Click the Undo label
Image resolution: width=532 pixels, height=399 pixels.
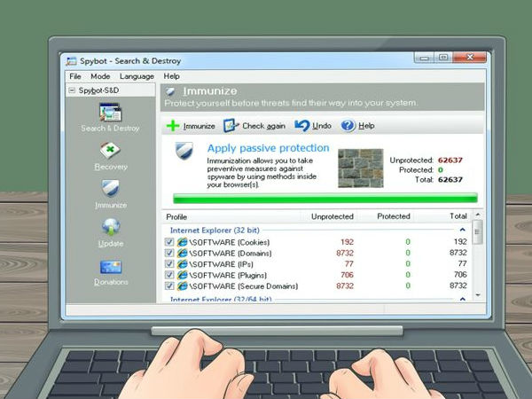click(x=322, y=126)
